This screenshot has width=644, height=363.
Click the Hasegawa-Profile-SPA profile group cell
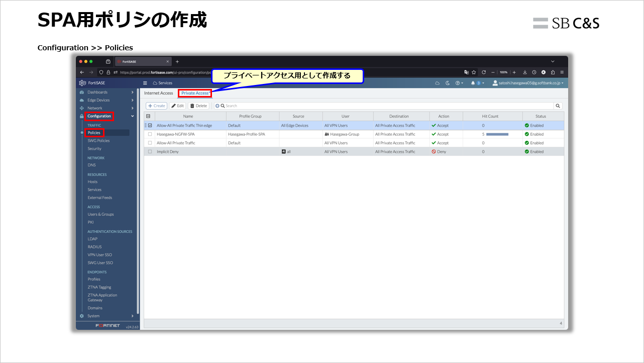tap(246, 134)
